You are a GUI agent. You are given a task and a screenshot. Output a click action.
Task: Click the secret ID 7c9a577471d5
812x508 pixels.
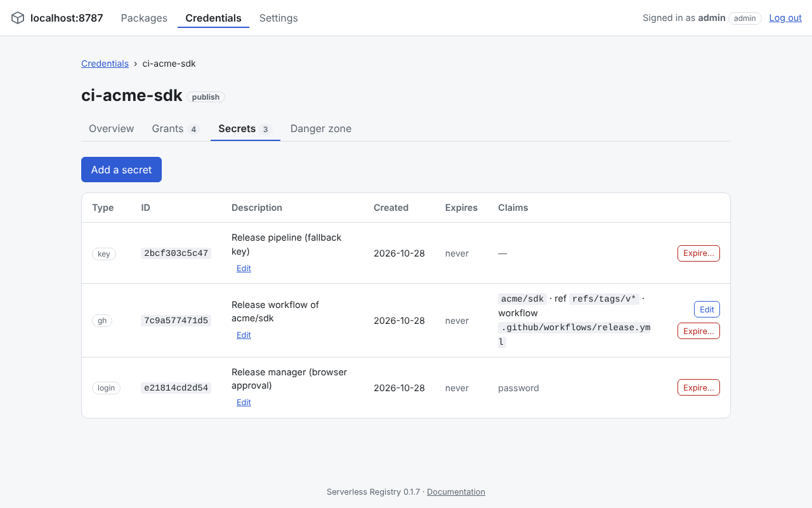click(176, 321)
